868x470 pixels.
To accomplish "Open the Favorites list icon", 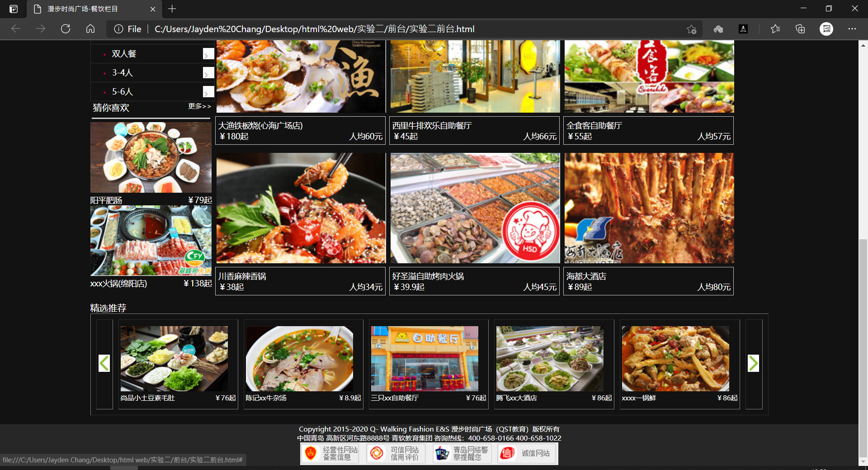I will click(x=775, y=29).
